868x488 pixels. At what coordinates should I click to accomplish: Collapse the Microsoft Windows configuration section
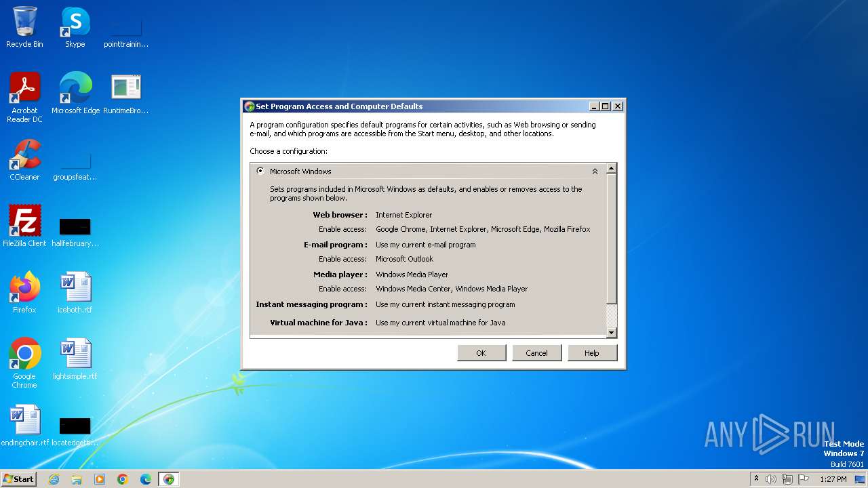click(595, 171)
